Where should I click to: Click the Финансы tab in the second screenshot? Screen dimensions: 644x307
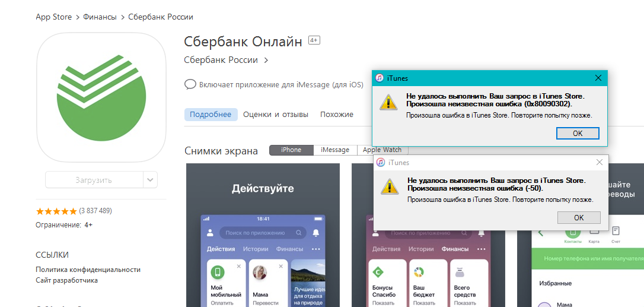click(455, 249)
